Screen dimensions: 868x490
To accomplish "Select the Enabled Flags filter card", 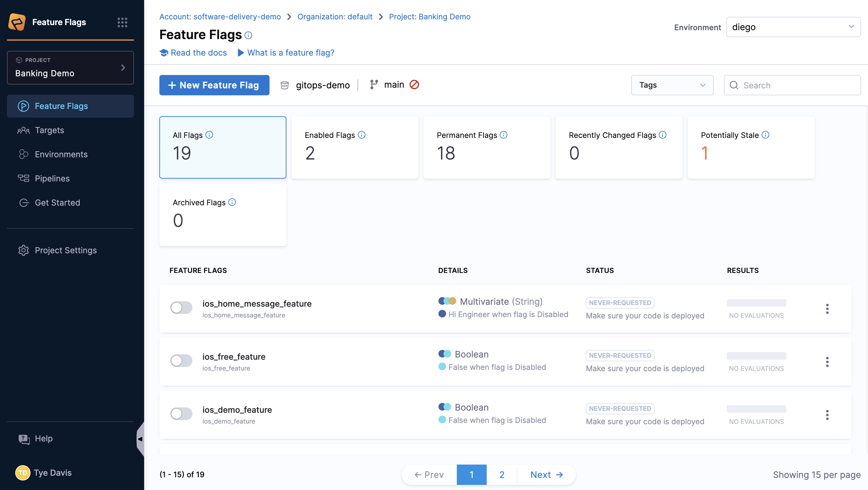I will [355, 147].
